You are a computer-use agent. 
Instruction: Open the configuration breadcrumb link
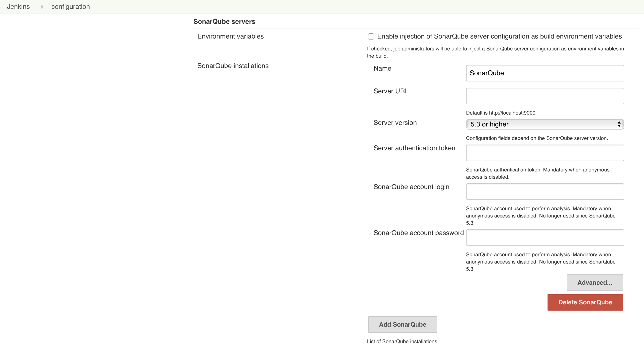71,7
